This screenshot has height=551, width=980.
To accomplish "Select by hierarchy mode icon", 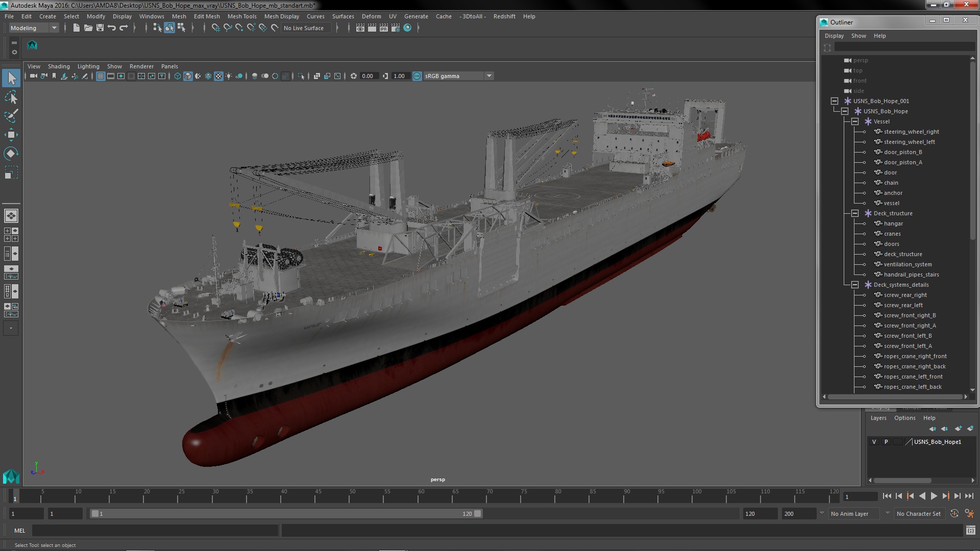I will [157, 28].
